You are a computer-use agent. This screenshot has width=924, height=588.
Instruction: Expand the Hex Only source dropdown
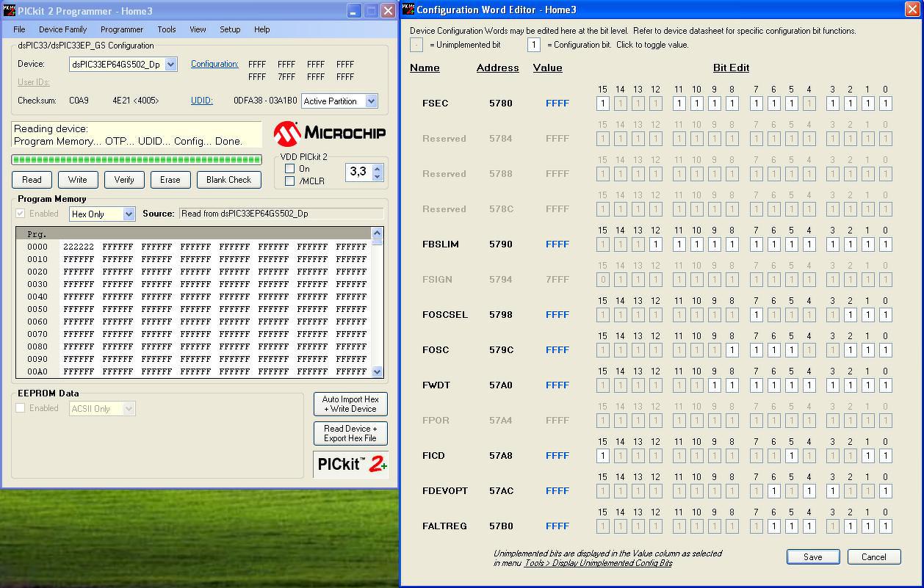coord(129,214)
